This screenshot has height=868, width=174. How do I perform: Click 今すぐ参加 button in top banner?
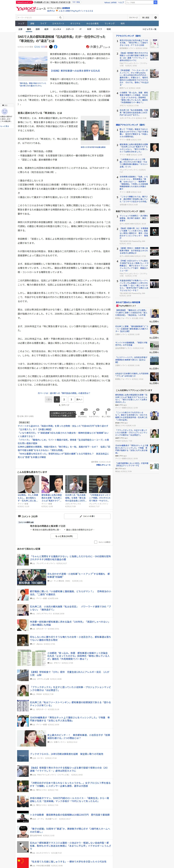(76, 2)
